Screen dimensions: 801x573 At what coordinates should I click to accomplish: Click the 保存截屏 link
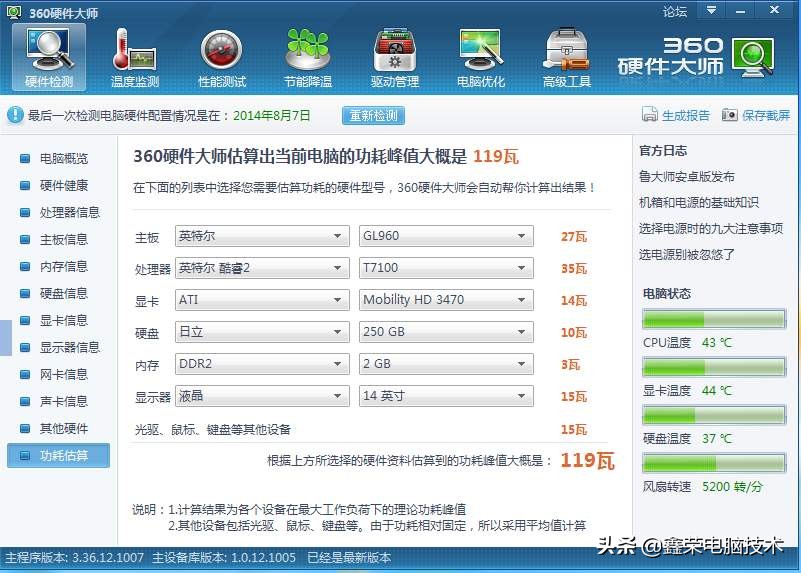click(766, 115)
